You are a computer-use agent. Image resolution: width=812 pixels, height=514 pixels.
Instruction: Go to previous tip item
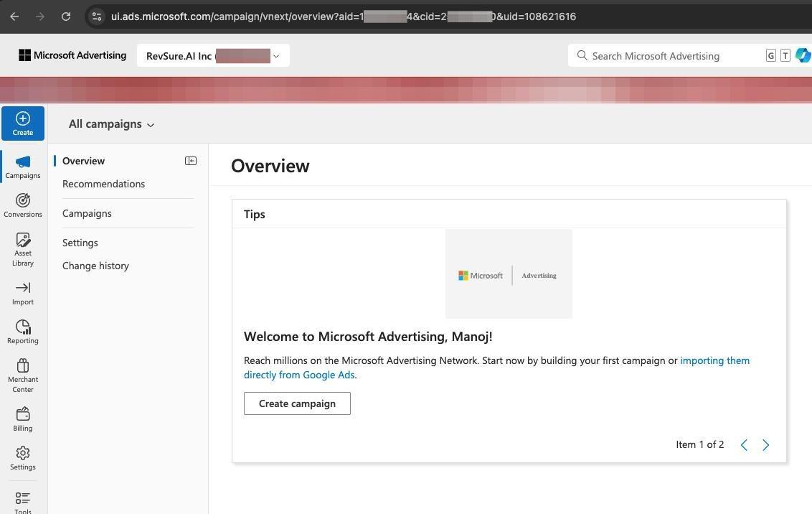744,444
